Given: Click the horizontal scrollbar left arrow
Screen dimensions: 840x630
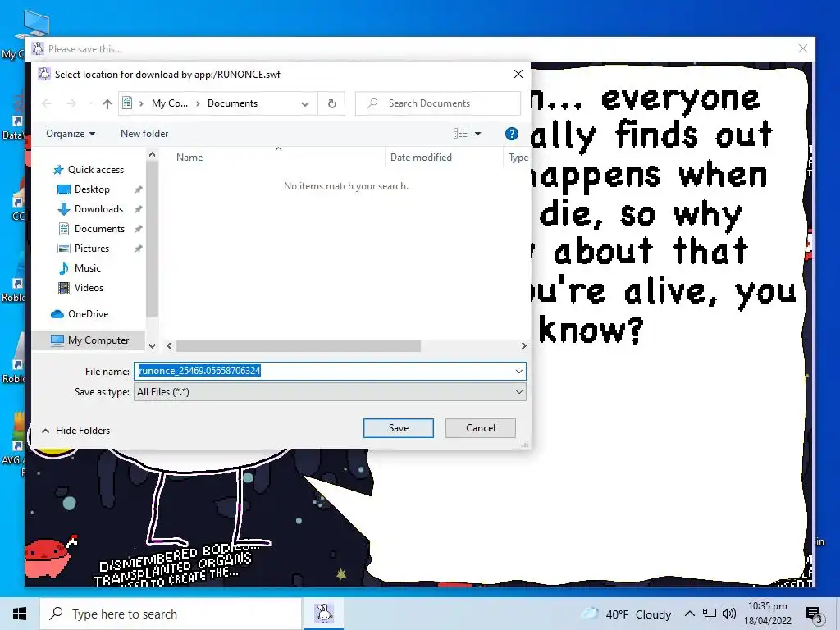Looking at the screenshot, I should tap(169, 346).
